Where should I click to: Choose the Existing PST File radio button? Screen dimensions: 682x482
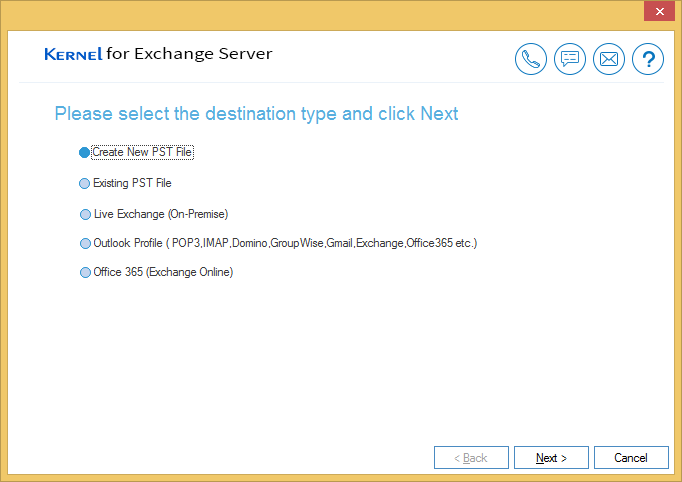84,184
